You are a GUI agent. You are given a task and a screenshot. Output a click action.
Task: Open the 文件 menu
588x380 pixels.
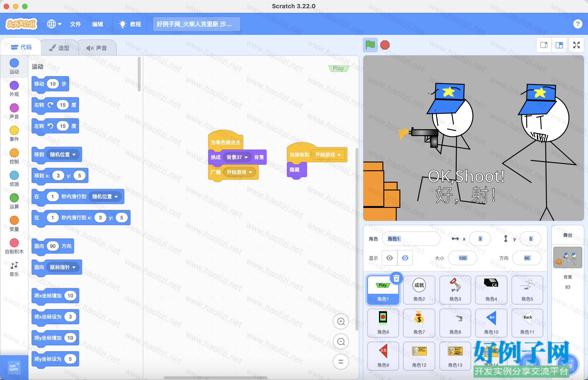point(75,24)
